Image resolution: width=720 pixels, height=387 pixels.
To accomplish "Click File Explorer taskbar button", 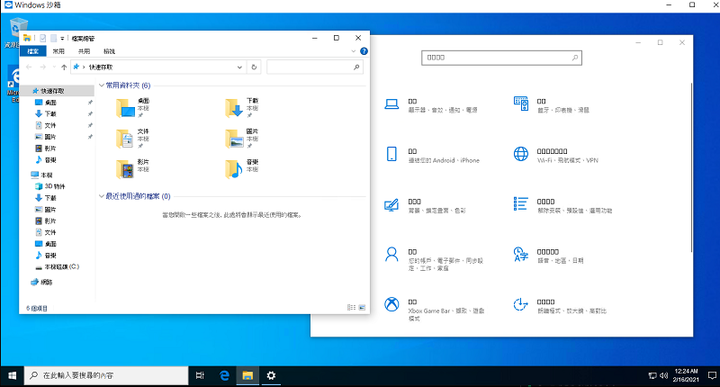I will pyautogui.click(x=248, y=376).
